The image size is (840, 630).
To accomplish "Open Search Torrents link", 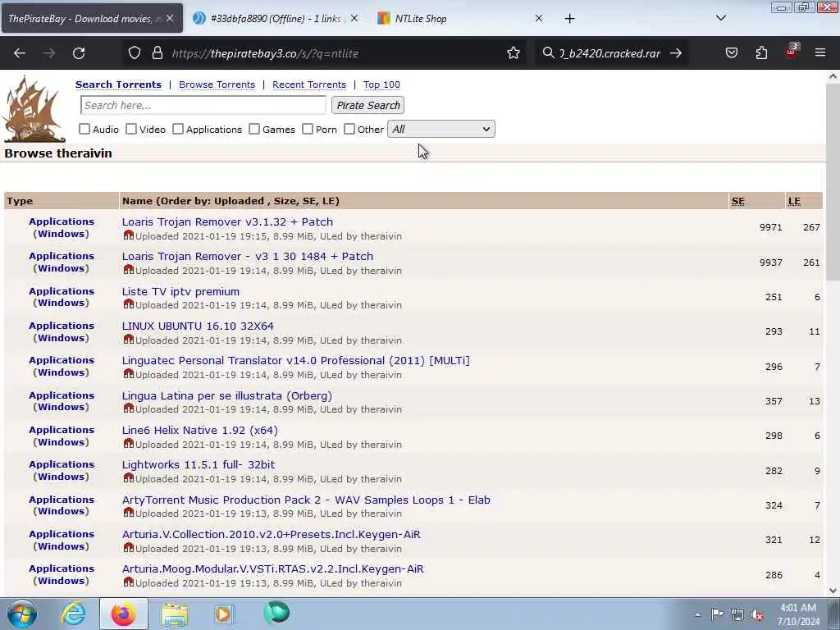I will pyautogui.click(x=118, y=84).
